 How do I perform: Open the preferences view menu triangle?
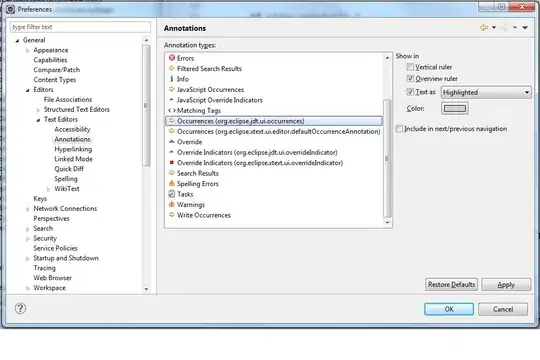click(x=525, y=28)
